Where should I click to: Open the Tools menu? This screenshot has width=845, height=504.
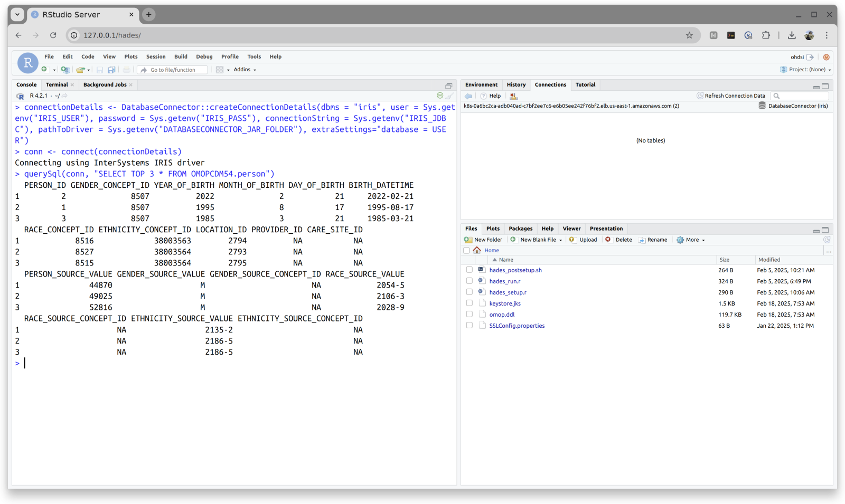254,56
